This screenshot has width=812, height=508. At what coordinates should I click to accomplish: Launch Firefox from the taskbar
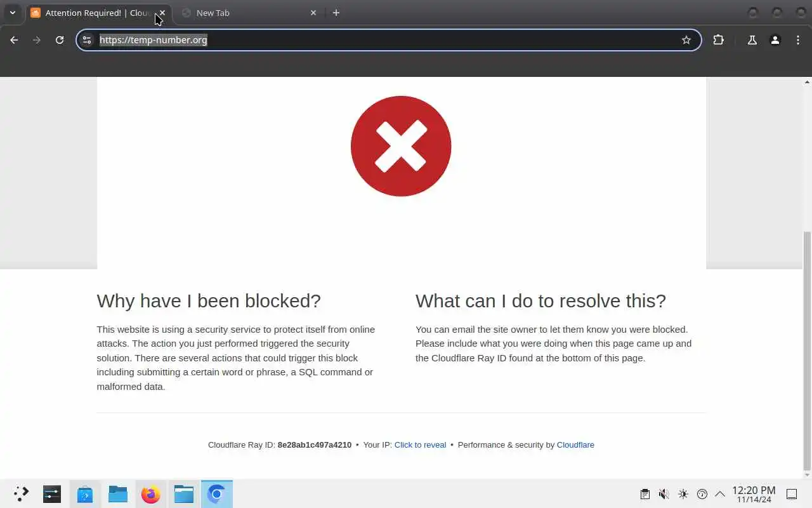tap(151, 494)
